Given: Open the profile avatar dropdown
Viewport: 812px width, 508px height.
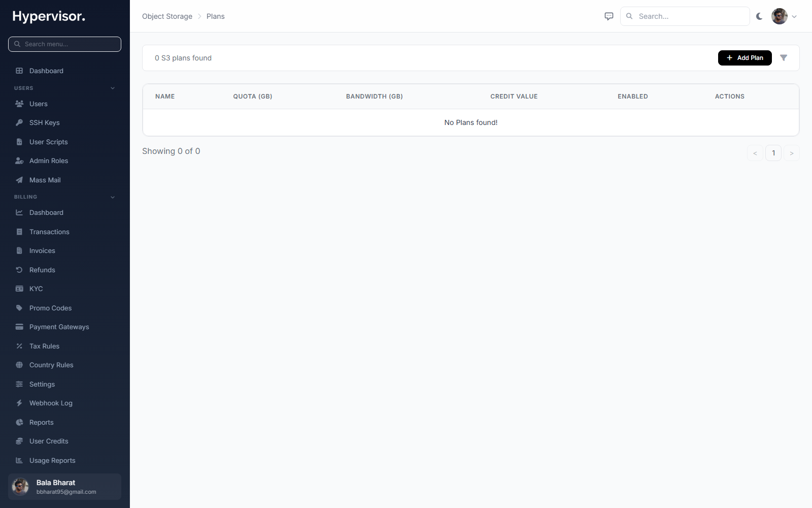Looking at the screenshot, I should (x=784, y=16).
